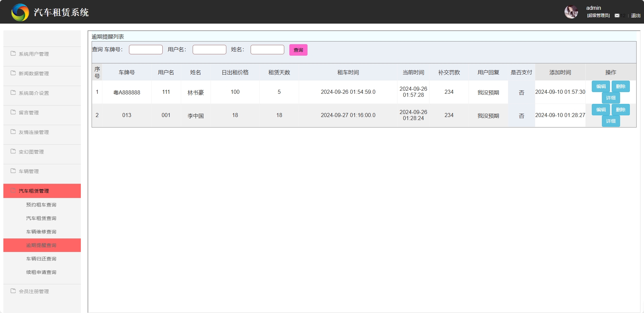Viewport: 644px width, 313px height.
Task: Open 车辆归还查询 submenu item
Action: pos(41,259)
